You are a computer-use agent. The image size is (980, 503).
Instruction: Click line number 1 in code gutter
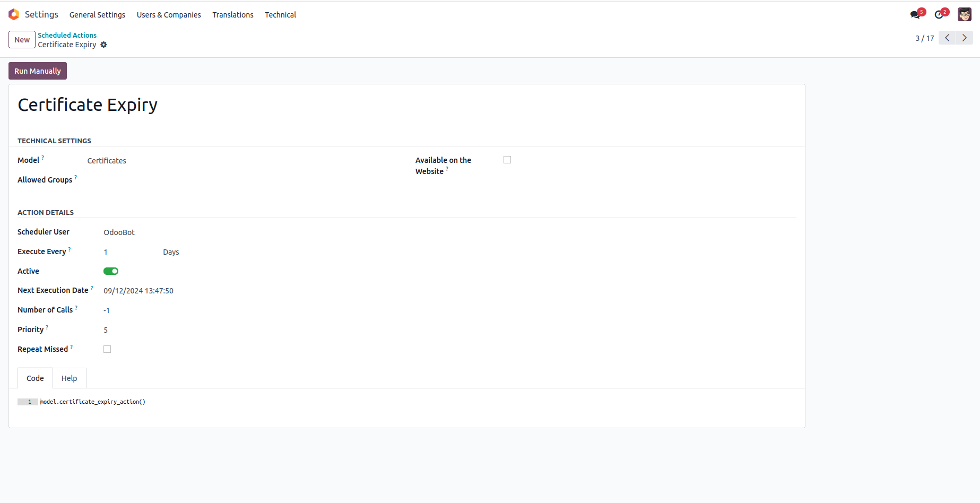coord(30,402)
